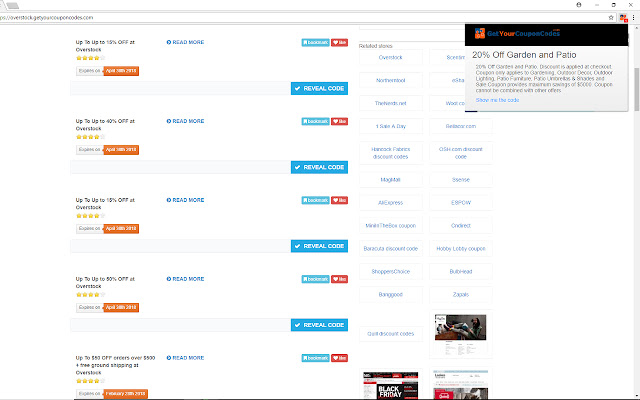
Task: Click the address bar URL field
Action: coord(302,18)
